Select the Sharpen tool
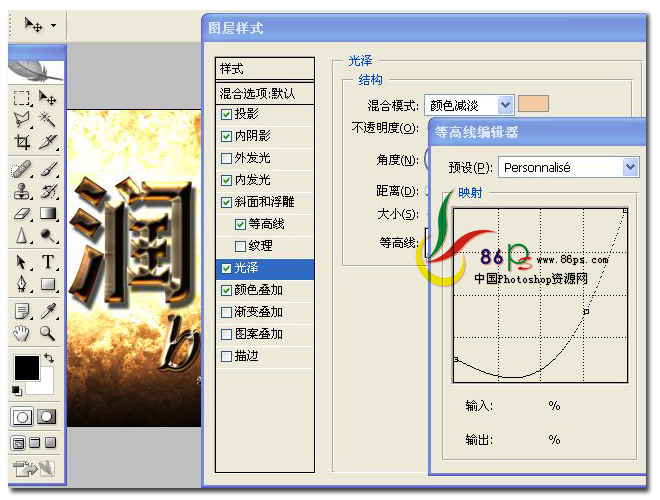 click(21, 236)
